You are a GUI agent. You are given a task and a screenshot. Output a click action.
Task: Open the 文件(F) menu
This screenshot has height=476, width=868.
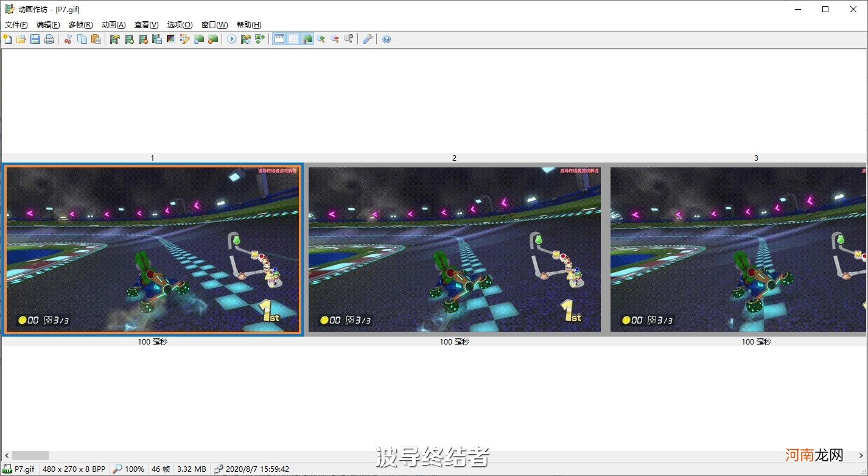(x=16, y=25)
